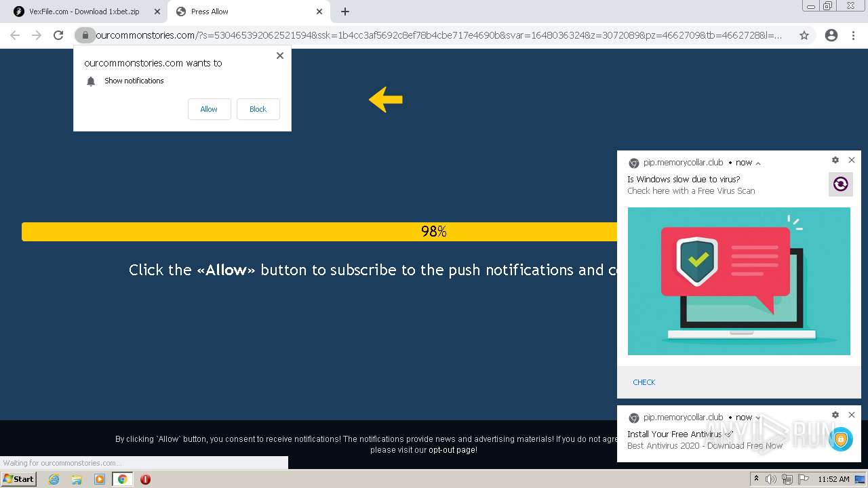Click the Show notifications bell icon

[91, 81]
